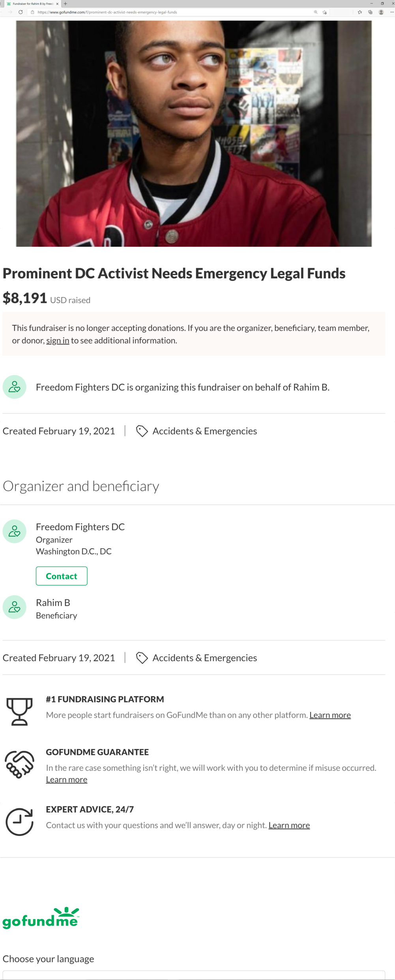Close the Fundraiser for Rahim B tab

coord(57,4)
